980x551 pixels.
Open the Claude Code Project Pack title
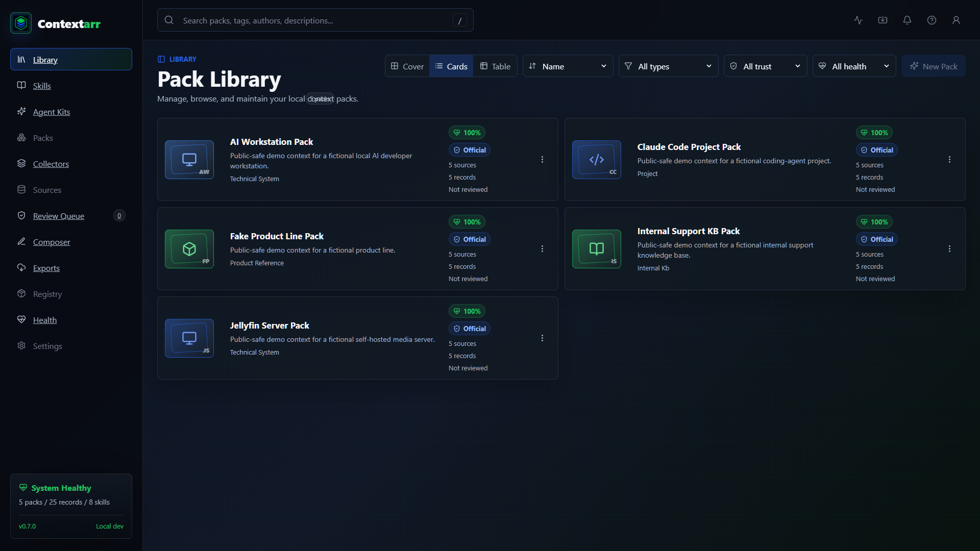click(x=689, y=147)
